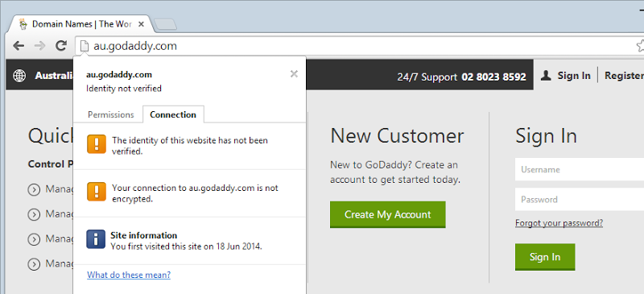
Task: Click the person icon beside Sign In
Action: (546, 76)
